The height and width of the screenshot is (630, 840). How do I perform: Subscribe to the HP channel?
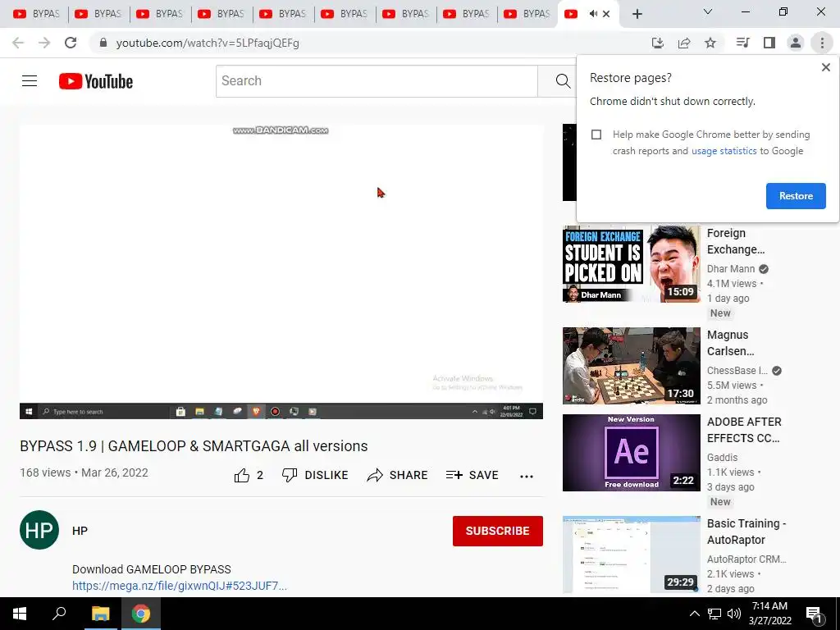coord(497,531)
